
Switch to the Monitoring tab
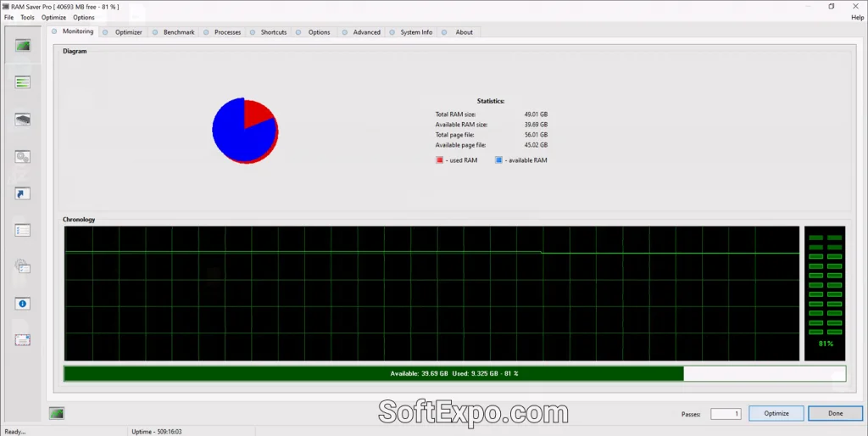pyautogui.click(x=73, y=31)
